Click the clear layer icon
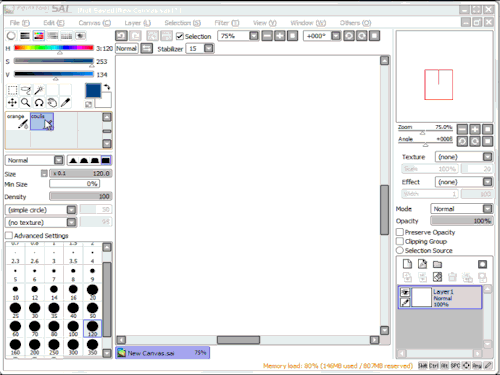500x375 pixels. [437, 277]
